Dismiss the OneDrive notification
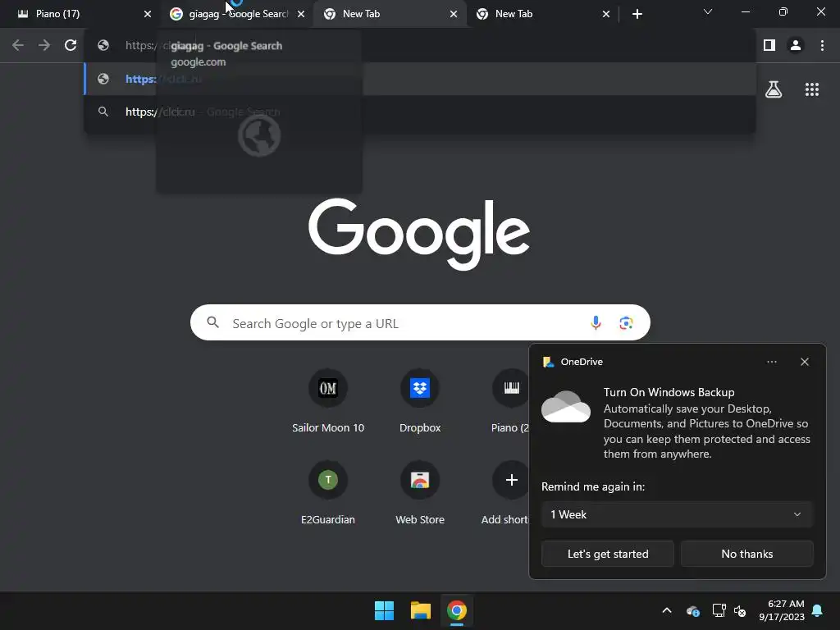Image resolution: width=840 pixels, height=630 pixels. tap(805, 362)
